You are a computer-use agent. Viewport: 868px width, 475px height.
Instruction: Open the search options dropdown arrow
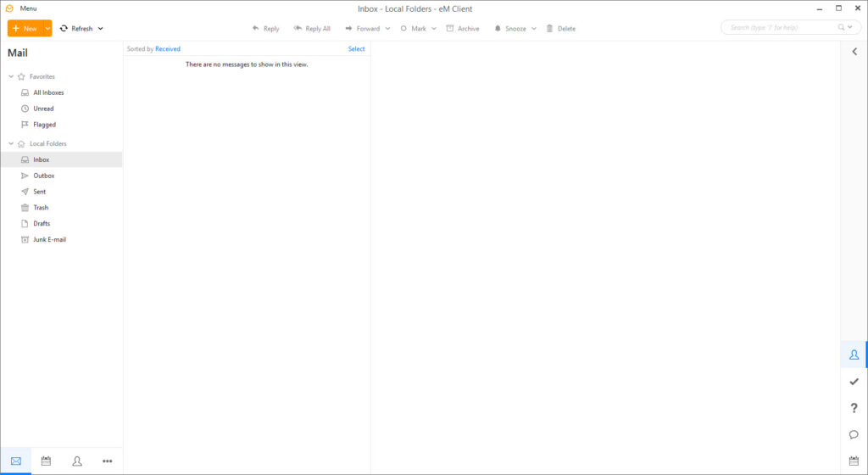click(850, 27)
